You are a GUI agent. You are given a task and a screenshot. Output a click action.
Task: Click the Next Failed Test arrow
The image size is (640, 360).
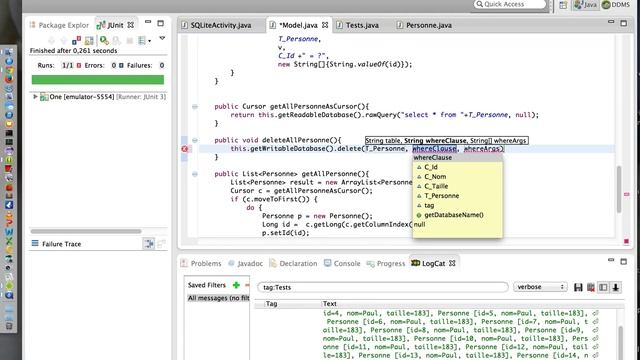click(x=51, y=40)
